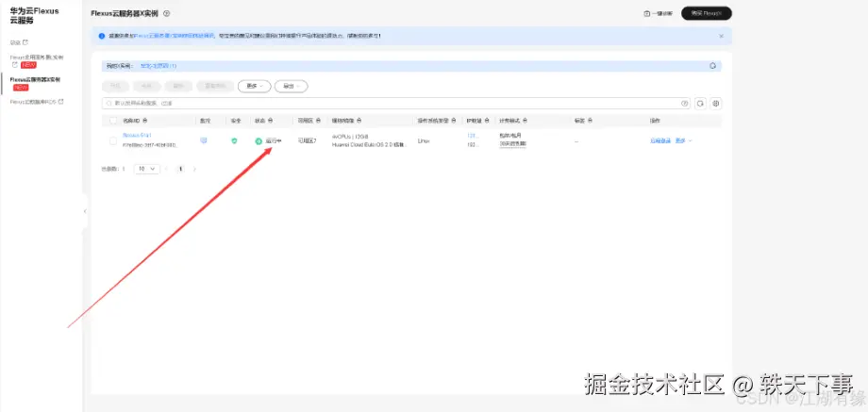Click the sort icon on 名称/ID column

(145, 121)
